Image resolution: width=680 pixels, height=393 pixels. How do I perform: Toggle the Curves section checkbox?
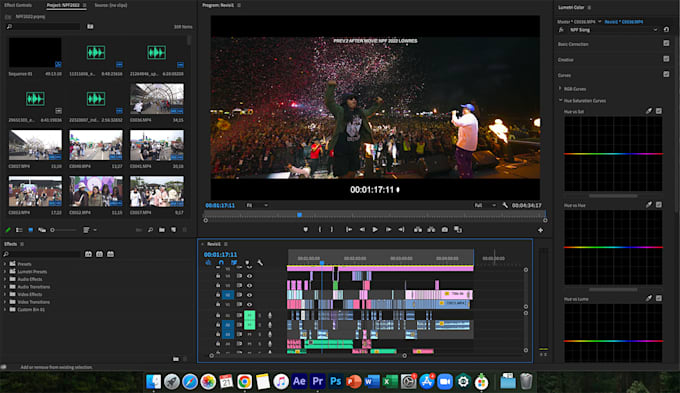click(667, 75)
